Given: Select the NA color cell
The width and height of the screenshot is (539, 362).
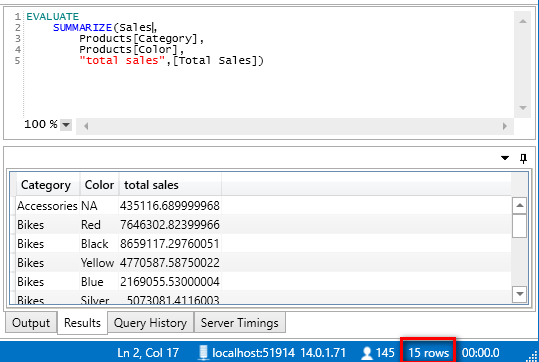Looking at the screenshot, I should point(99,206).
